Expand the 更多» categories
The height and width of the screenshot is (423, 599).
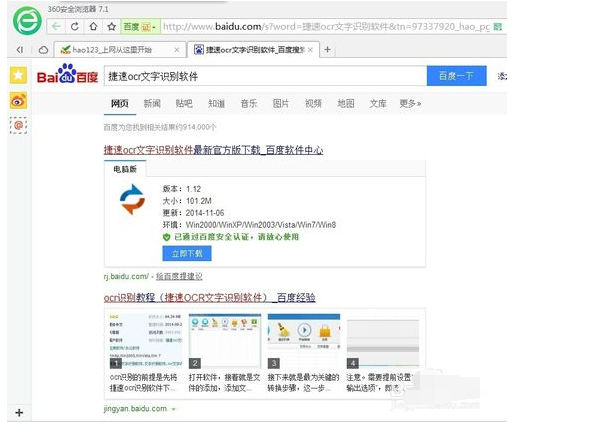[x=410, y=104]
